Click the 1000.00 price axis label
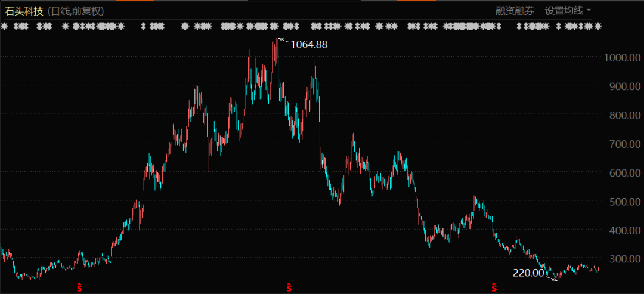 621,57
